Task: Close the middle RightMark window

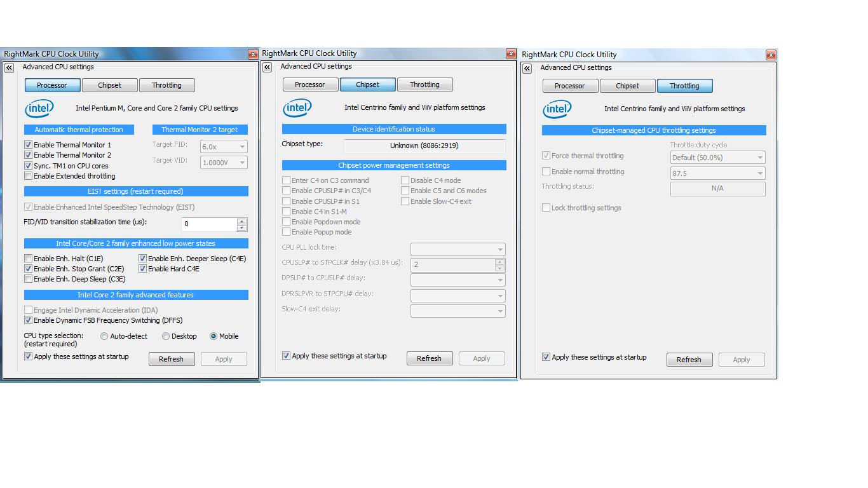Action: click(511, 54)
